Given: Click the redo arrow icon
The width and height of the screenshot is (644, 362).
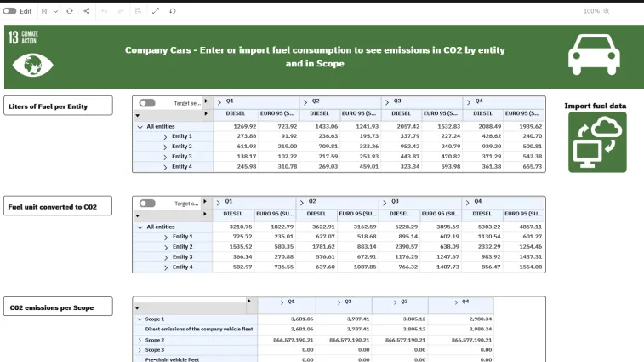Looking at the screenshot, I should pos(120,11).
